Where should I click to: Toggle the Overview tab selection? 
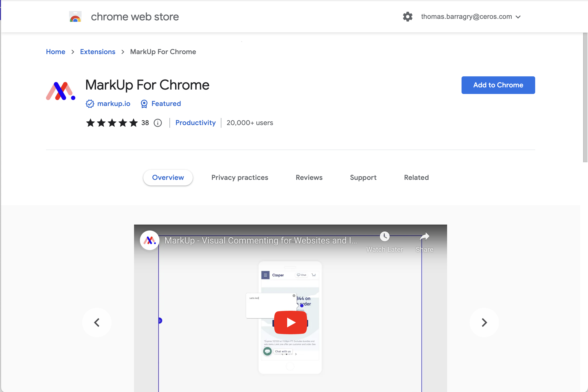168,177
